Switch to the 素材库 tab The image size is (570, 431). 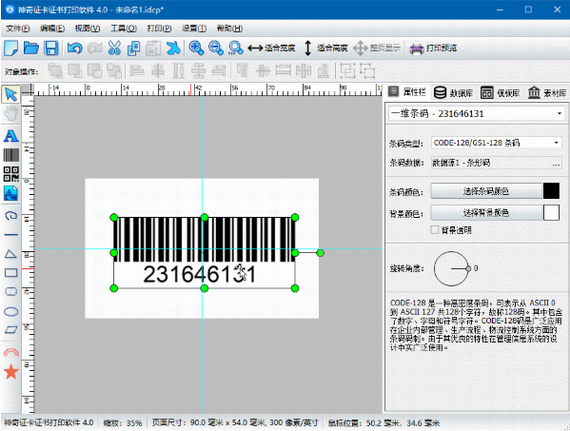pyautogui.click(x=547, y=93)
